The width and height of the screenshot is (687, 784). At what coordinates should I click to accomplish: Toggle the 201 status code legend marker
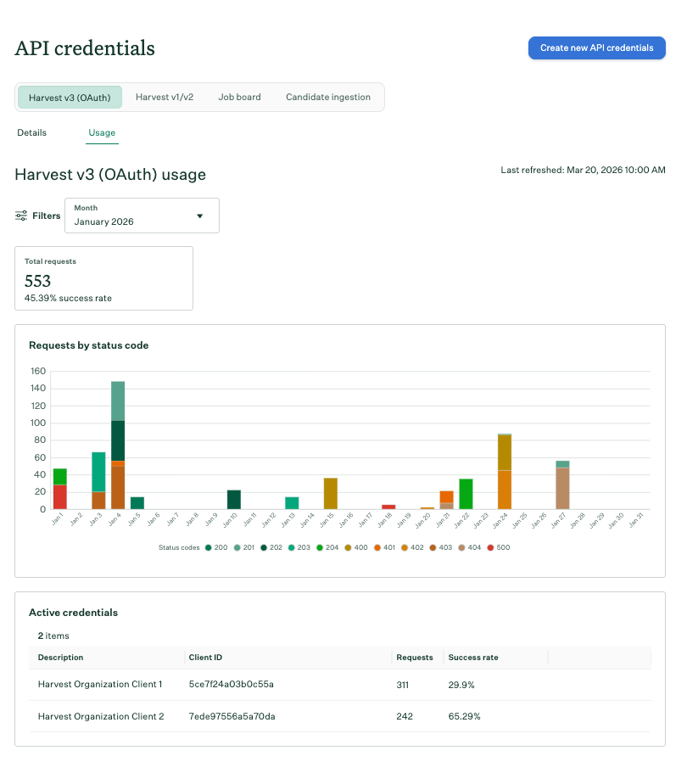click(x=237, y=548)
